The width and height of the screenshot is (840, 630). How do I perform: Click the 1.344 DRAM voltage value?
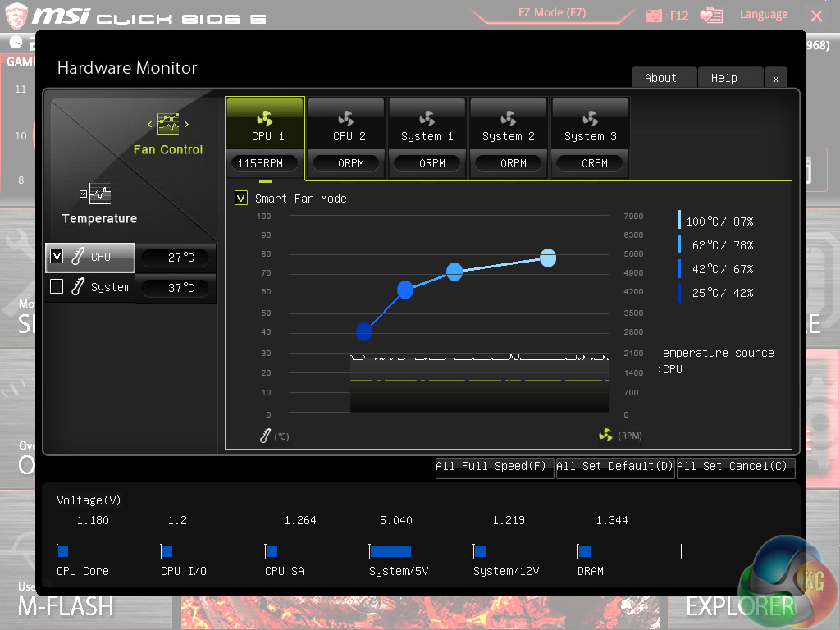coord(612,520)
